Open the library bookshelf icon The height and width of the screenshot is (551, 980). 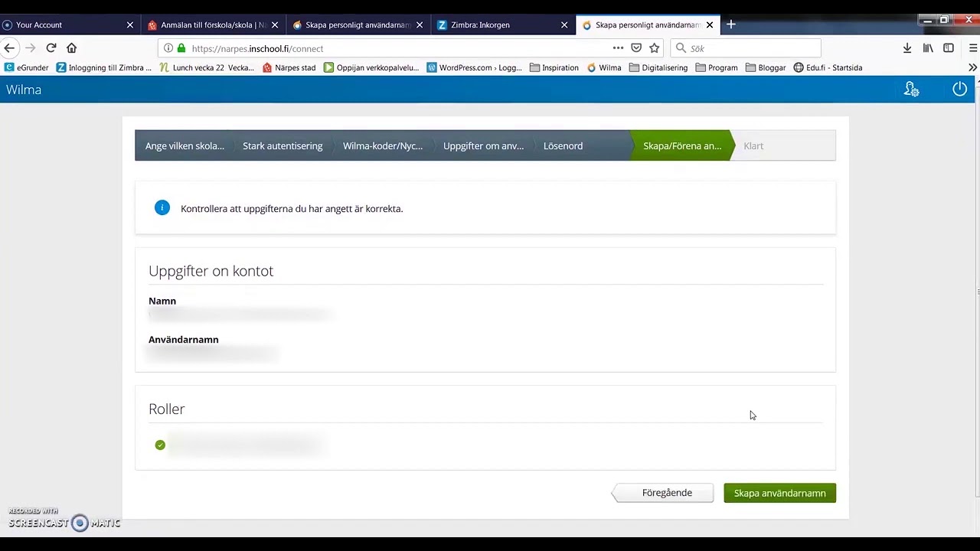coord(928,48)
